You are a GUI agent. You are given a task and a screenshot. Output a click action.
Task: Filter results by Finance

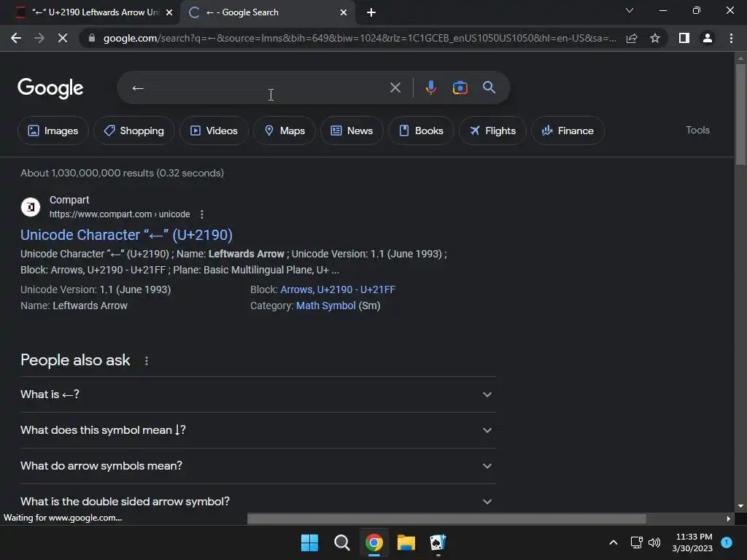pyautogui.click(x=568, y=131)
